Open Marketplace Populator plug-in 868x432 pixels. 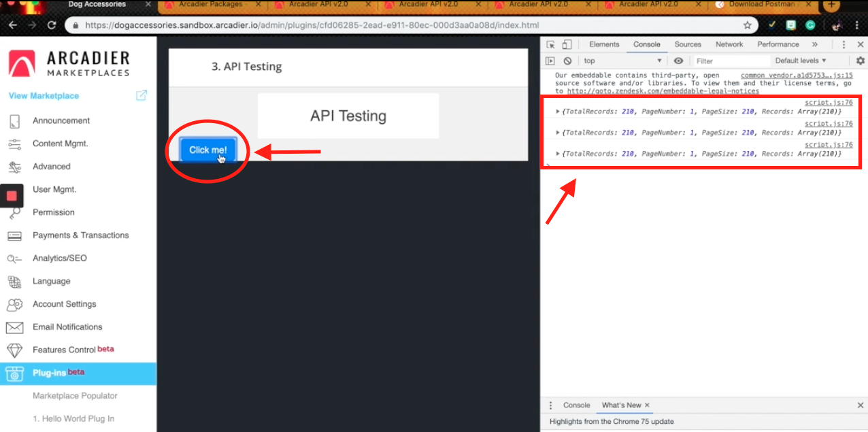point(75,396)
